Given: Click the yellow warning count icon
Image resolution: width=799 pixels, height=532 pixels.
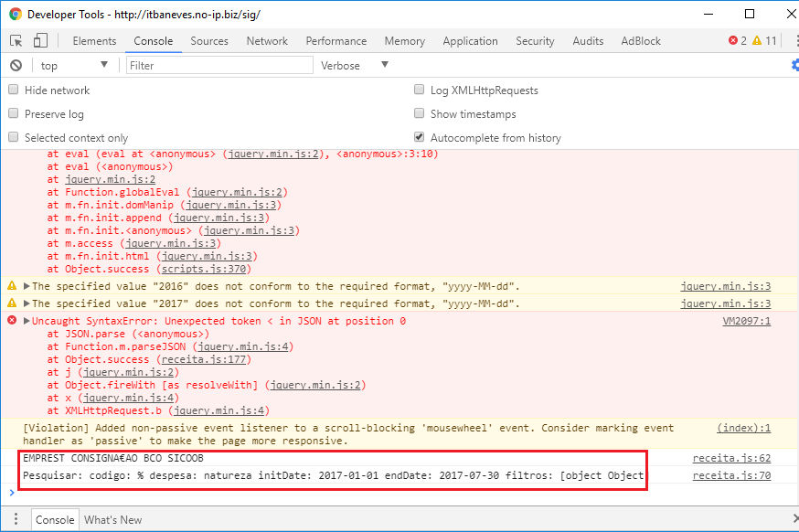Looking at the screenshot, I should [x=757, y=40].
